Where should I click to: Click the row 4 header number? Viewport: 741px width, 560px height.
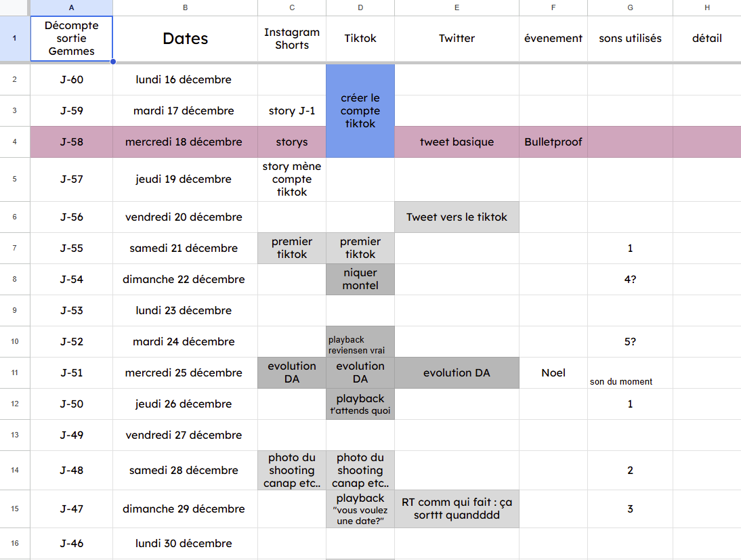pyautogui.click(x=14, y=142)
